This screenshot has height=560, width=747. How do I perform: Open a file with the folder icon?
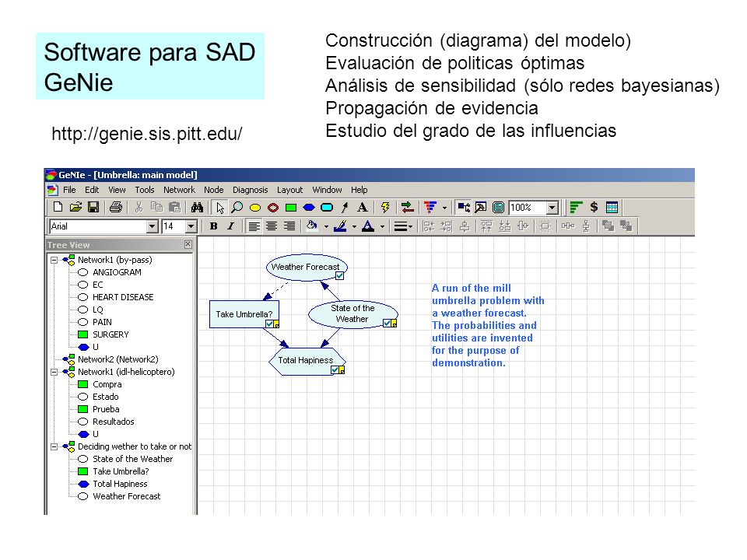(75, 207)
